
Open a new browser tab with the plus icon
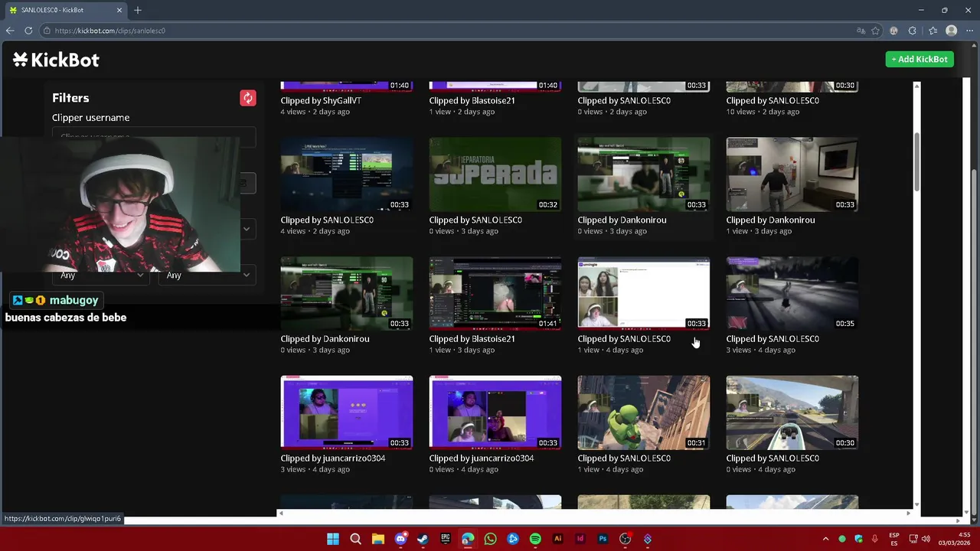(x=138, y=10)
